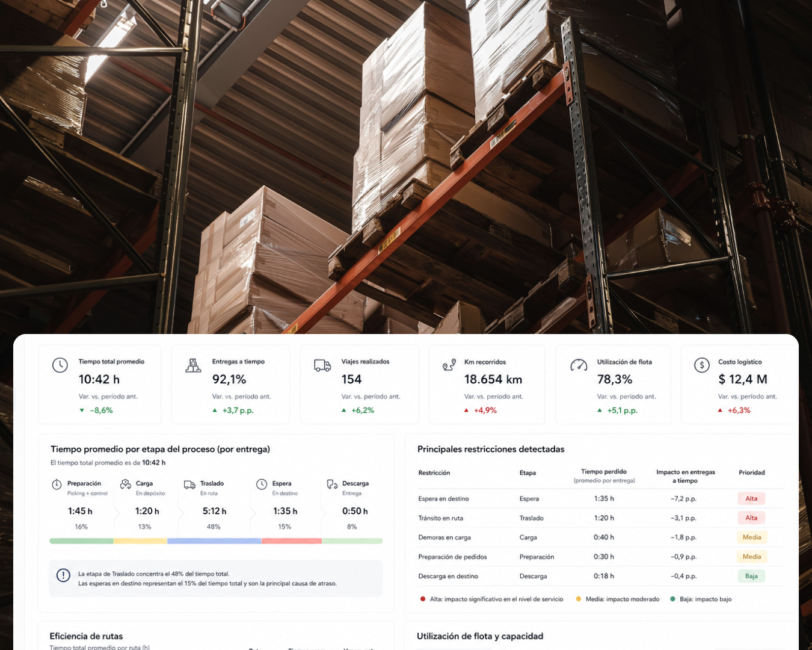The width and height of the screenshot is (812, 650).
Task: Click the red up arrow next to +4,9%
Action: (466, 410)
